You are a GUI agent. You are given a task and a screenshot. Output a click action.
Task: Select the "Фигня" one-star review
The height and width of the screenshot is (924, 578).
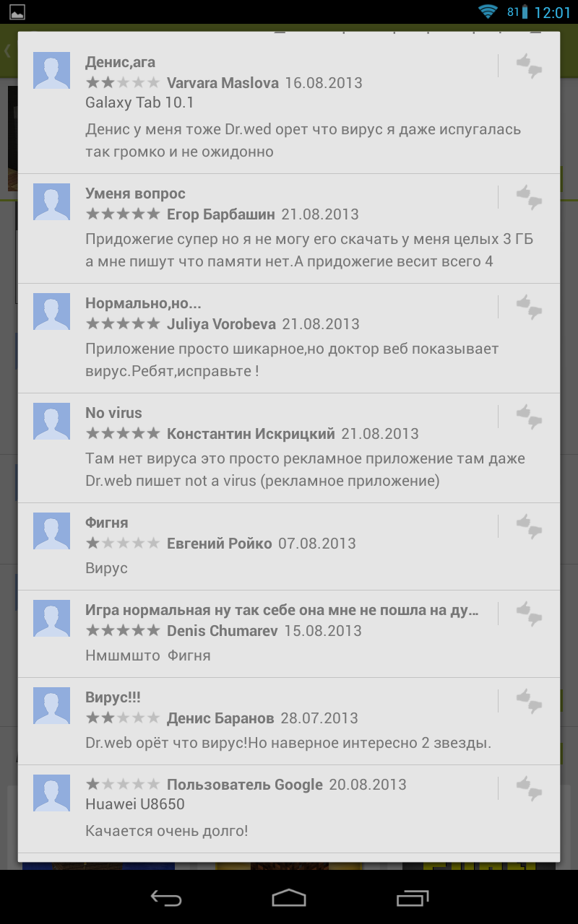289,546
